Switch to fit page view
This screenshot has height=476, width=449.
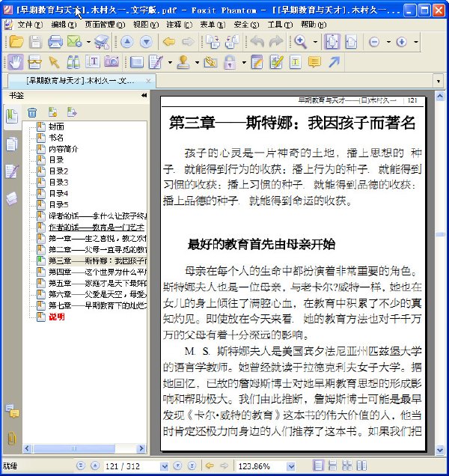pyautogui.click(x=332, y=42)
